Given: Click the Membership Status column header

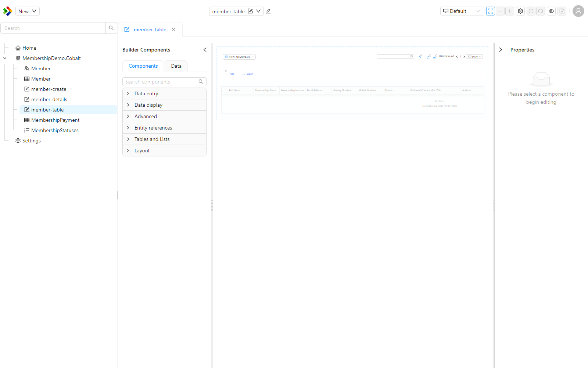Looking at the screenshot, I should pyautogui.click(x=266, y=91).
